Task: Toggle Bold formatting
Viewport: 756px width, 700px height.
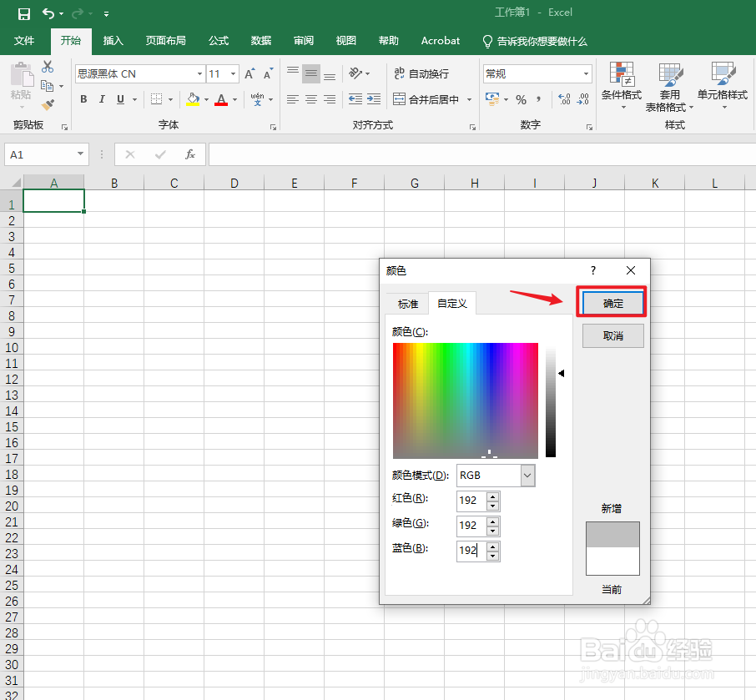Action: tap(83, 99)
